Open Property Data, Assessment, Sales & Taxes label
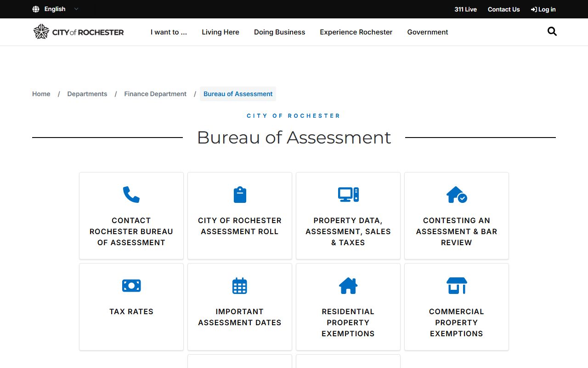The image size is (588, 368). (x=348, y=231)
